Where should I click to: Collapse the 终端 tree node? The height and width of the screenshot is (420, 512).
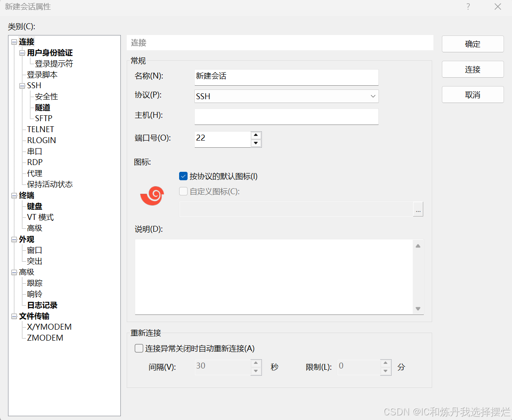click(14, 195)
